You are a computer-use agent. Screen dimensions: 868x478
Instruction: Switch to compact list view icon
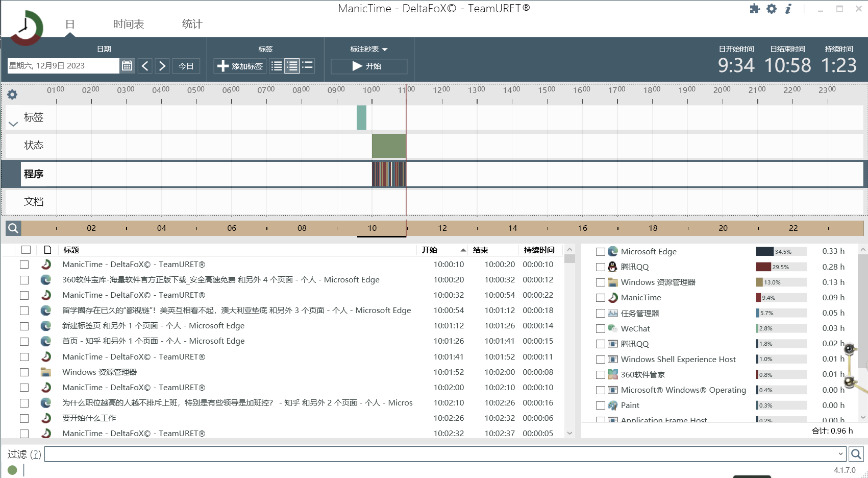(276, 66)
